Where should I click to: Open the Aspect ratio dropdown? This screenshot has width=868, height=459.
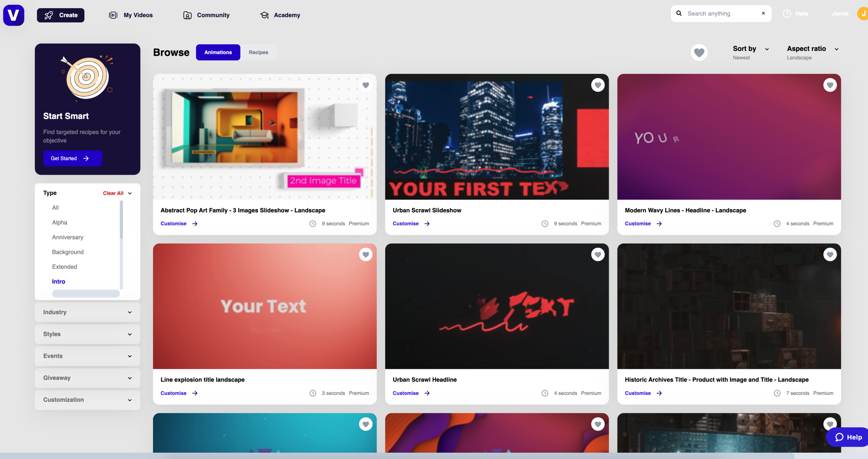click(813, 52)
